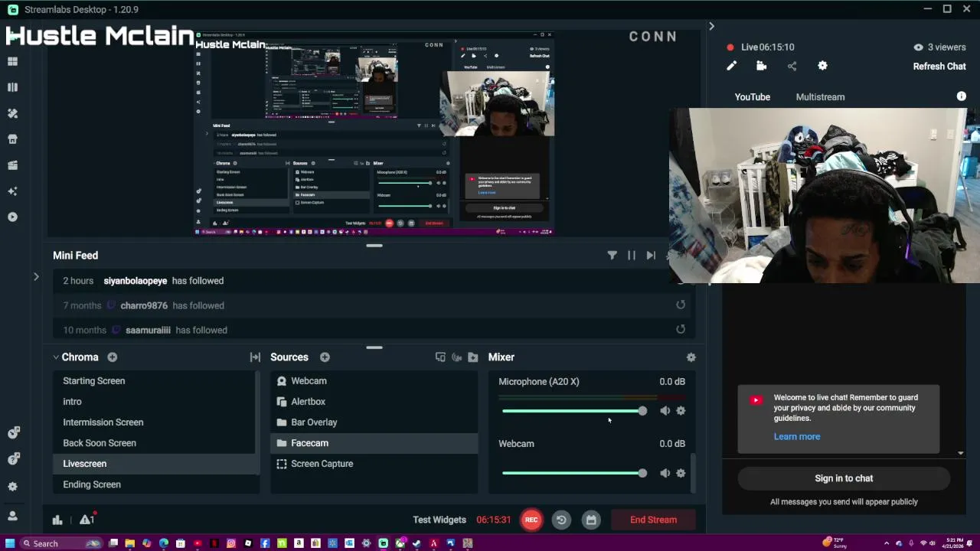The image size is (980, 551).
Task: Open the Mixer advanced audio settings gear
Action: [691, 357]
